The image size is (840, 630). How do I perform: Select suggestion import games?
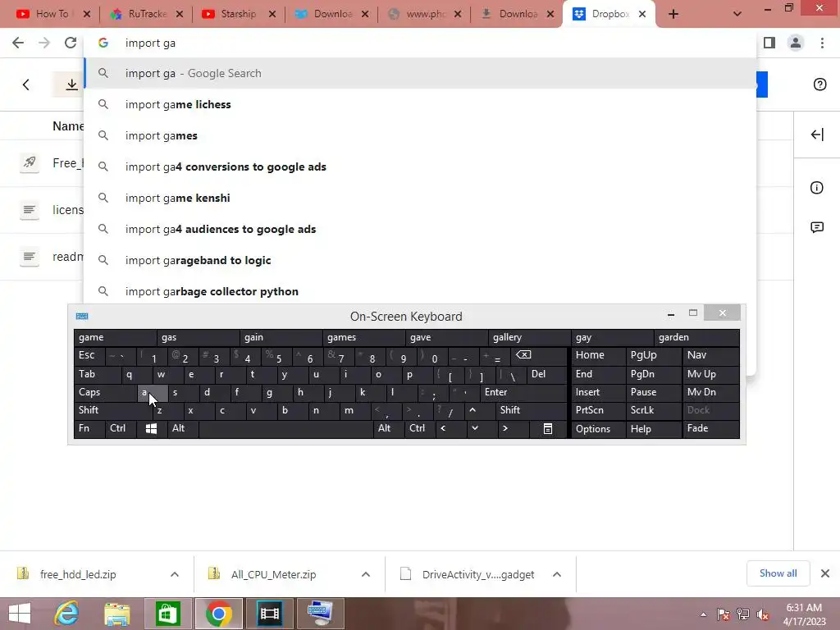[x=420, y=135]
